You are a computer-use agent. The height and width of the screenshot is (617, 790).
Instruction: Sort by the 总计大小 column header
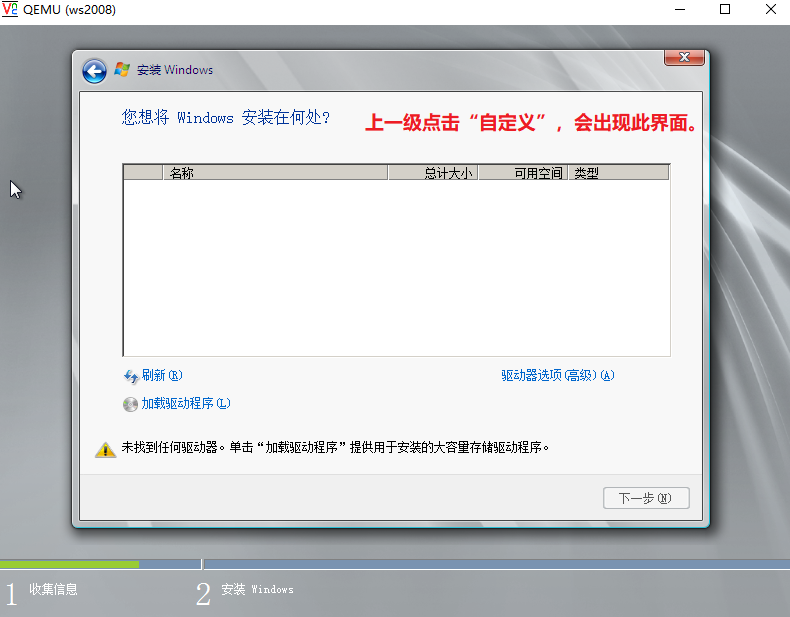coord(433,173)
